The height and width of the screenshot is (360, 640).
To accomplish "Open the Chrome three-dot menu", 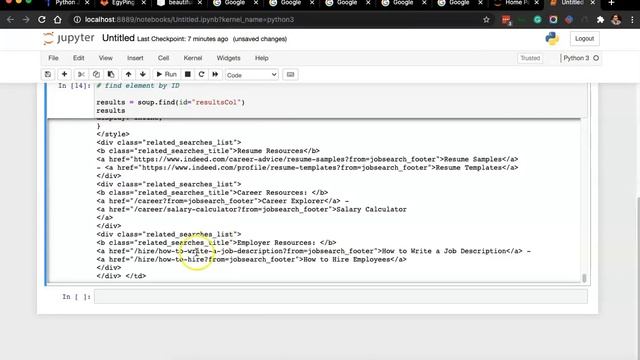I will pos(632,20).
